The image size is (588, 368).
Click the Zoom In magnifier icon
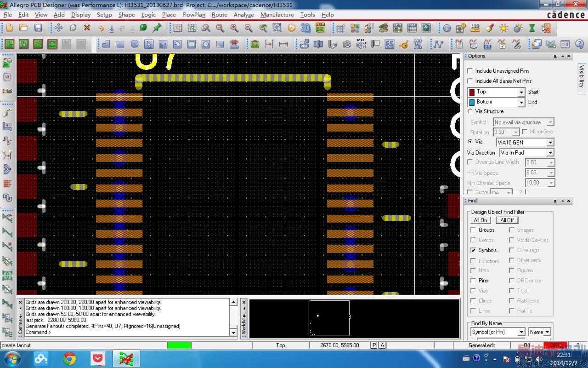pyautogui.click(x=234, y=28)
